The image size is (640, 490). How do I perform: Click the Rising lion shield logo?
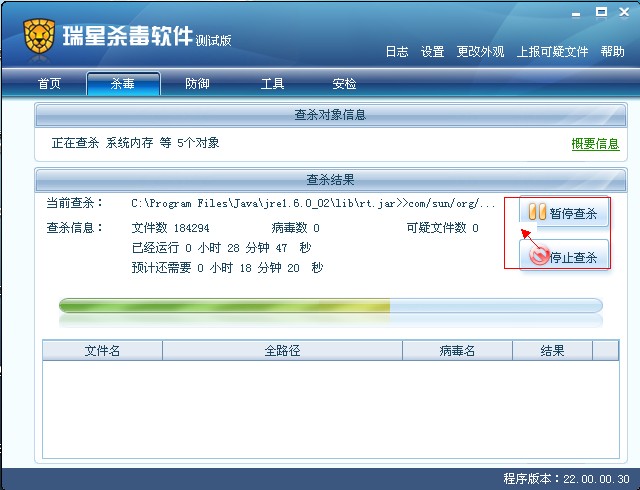(39, 36)
